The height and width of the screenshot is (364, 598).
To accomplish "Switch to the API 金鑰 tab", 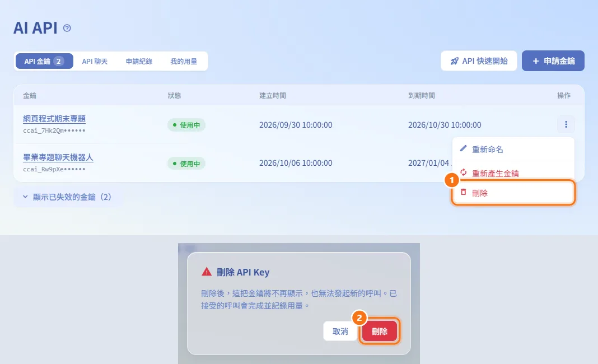I will [x=44, y=61].
